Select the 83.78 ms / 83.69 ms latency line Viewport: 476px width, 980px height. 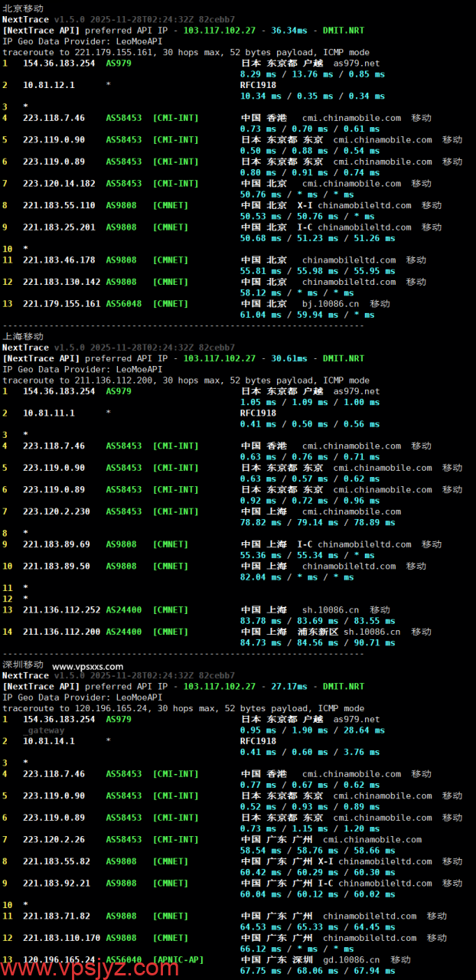click(318, 621)
